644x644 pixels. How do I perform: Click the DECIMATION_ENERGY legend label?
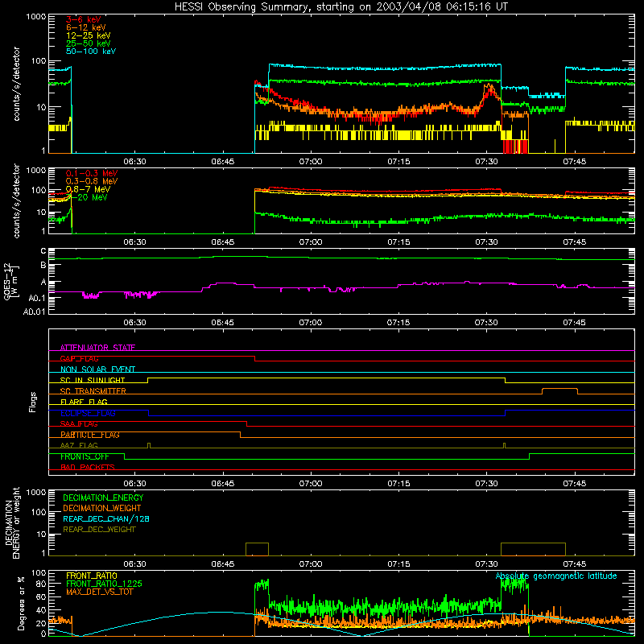[103, 497]
